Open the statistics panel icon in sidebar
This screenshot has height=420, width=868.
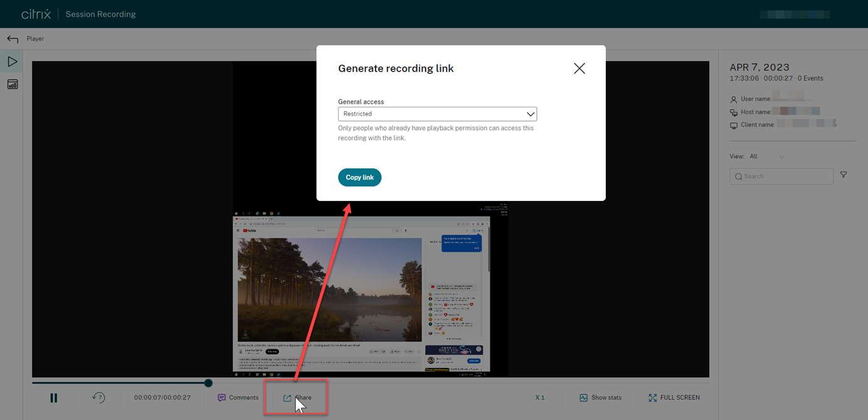[12, 83]
